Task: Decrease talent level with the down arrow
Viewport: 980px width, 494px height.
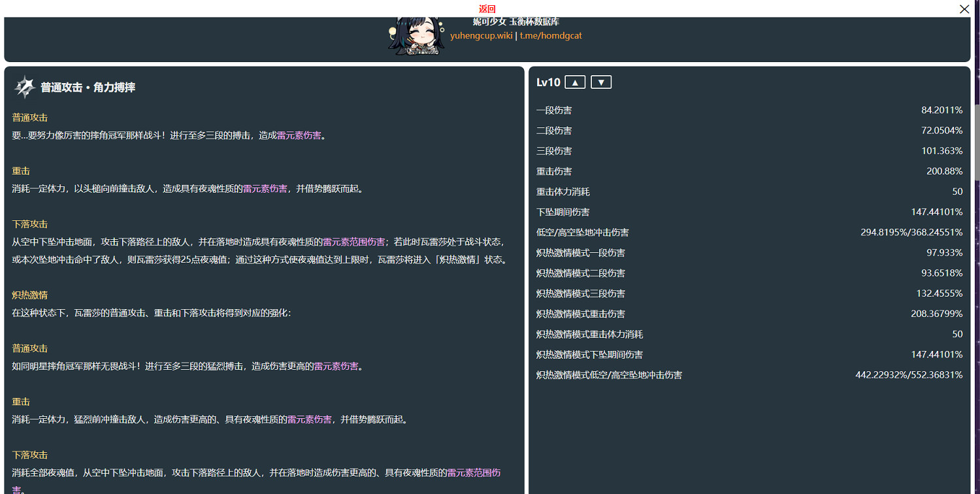Action: [600, 82]
